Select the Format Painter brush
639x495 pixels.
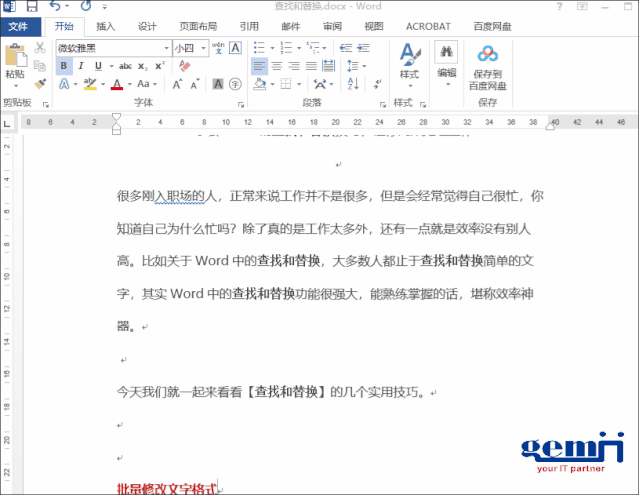pos(40,84)
